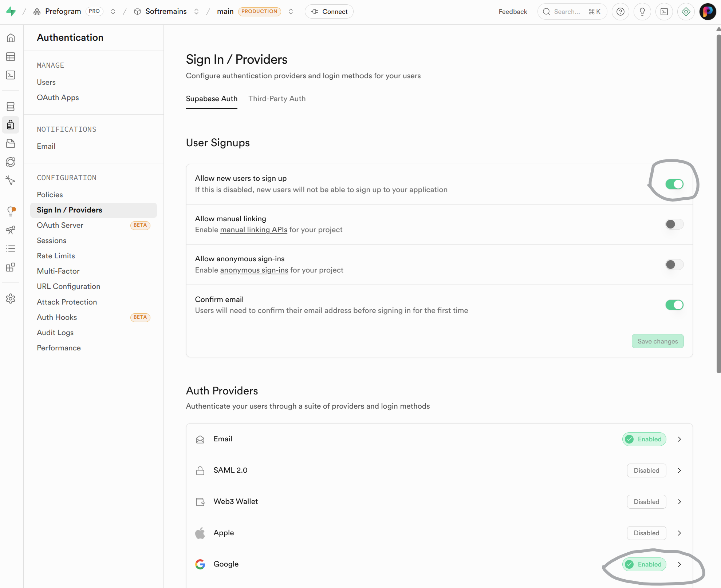Expand the Google provider row chevron
721x588 pixels.
point(679,564)
